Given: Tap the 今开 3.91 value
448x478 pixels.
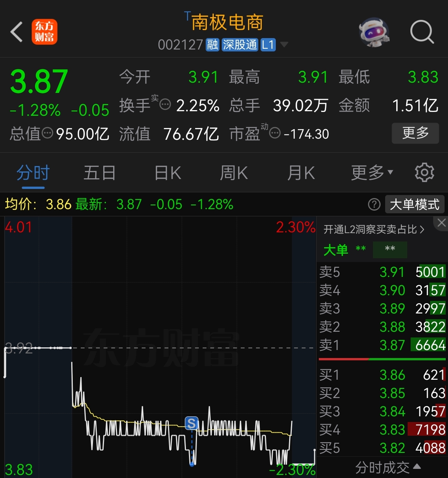Looking at the screenshot, I should [203, 77].
